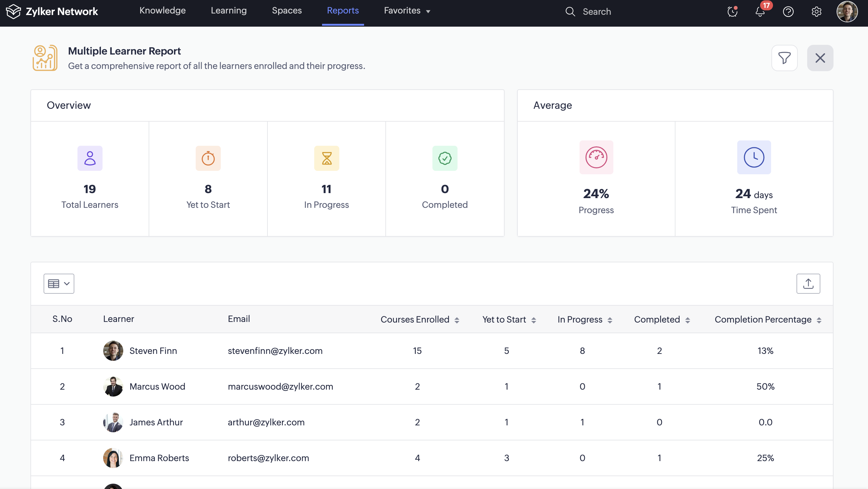
Task: Click the search magnifier icon
Action: click(x=570, y=12)
